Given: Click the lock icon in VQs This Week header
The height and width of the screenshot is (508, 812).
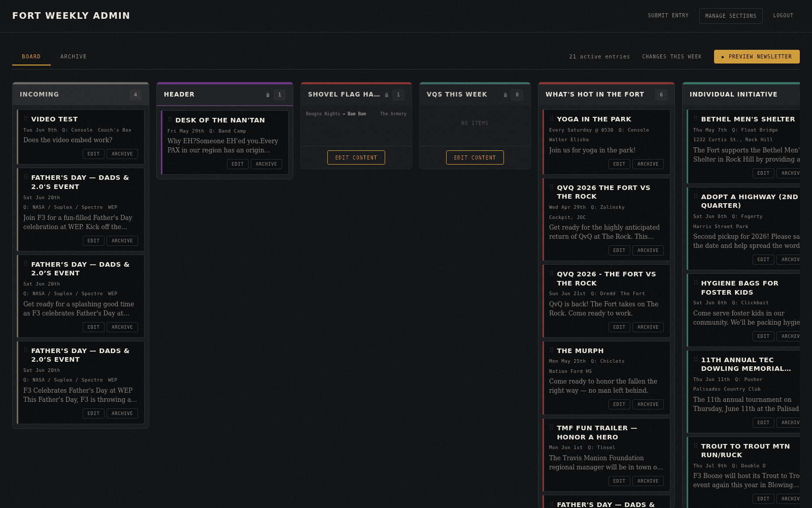Looking at the screenshot, I should 505,95.
